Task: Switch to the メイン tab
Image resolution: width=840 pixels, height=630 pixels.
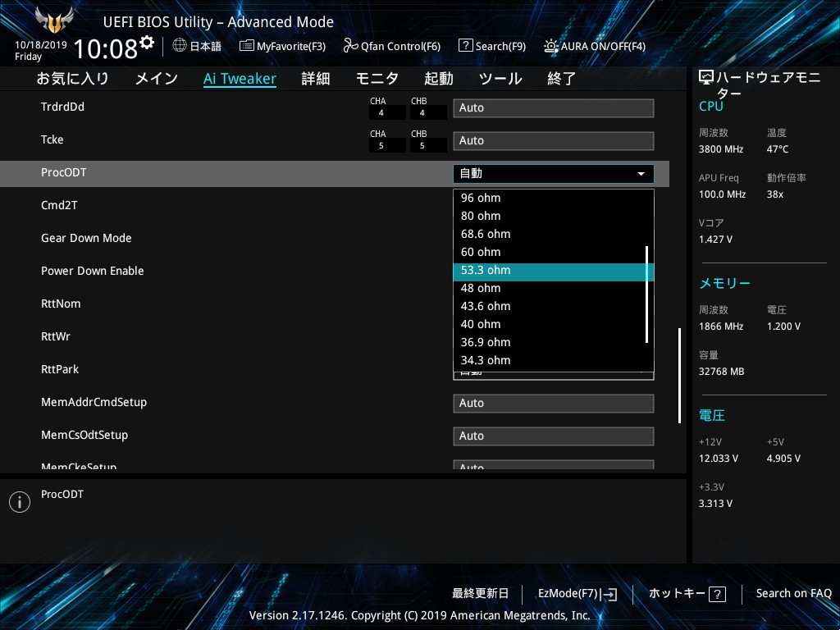Action: click(x=156, y=79)
